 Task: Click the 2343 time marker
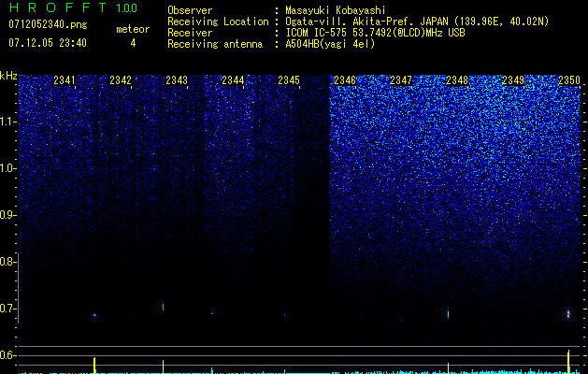[177, 79]
